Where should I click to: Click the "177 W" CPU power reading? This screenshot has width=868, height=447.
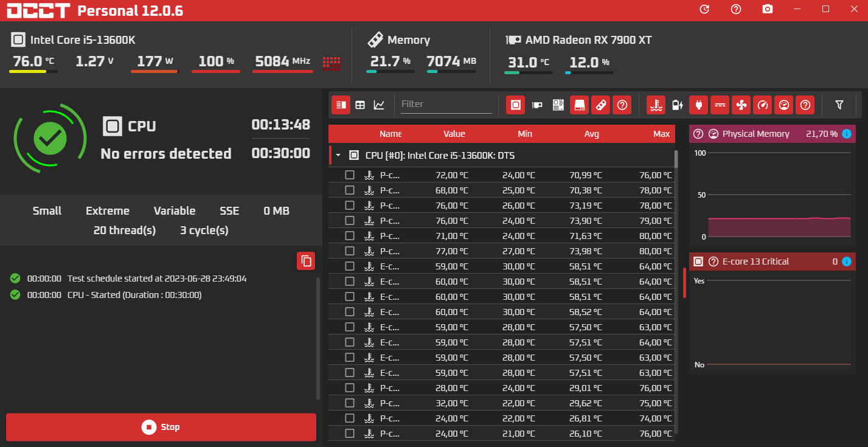coord(155,61)
